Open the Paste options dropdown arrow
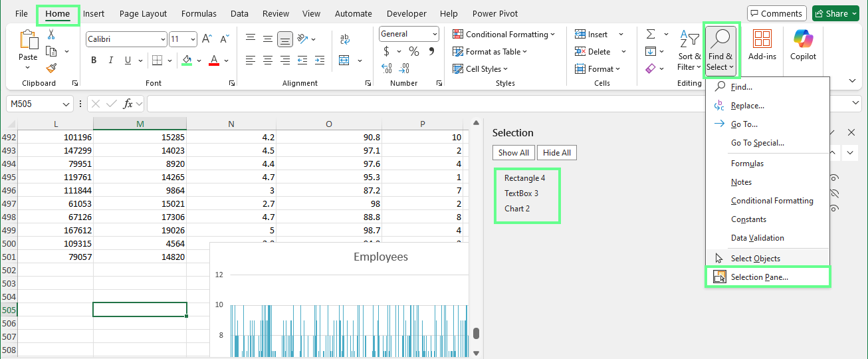The image size is (868, 359). [28, 66]
